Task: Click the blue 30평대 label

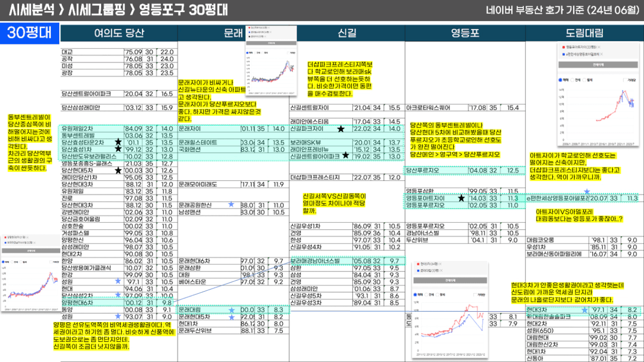Action: click(x=30, y=33)
